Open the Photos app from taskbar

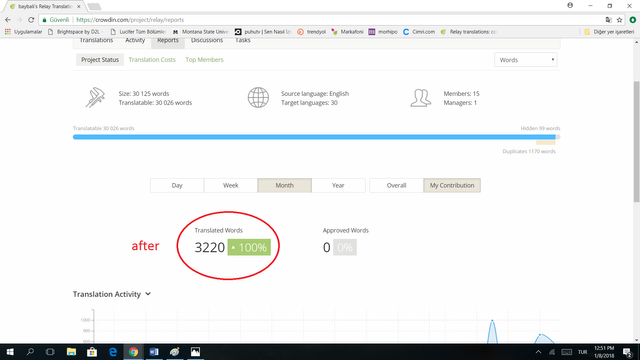click(x=196, y=352)
